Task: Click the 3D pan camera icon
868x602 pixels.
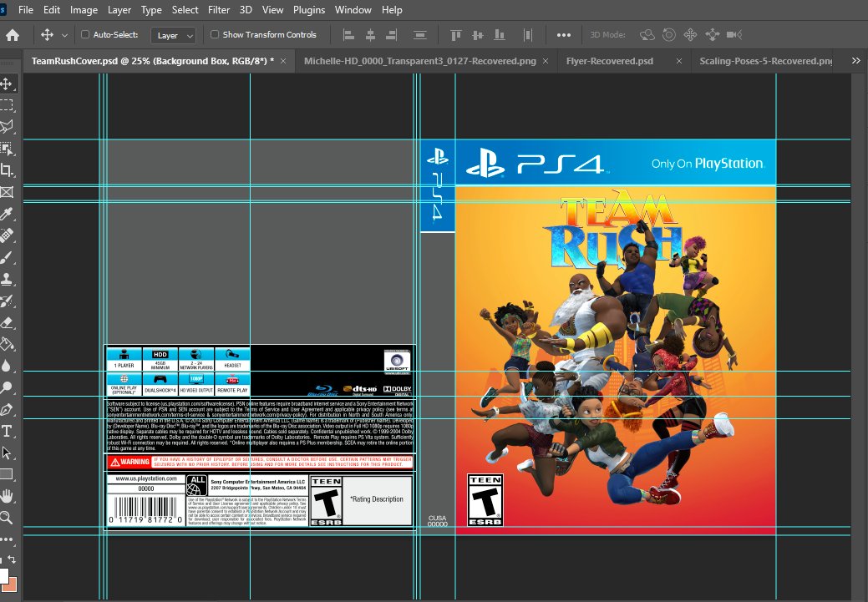Action: click(690, 35)
